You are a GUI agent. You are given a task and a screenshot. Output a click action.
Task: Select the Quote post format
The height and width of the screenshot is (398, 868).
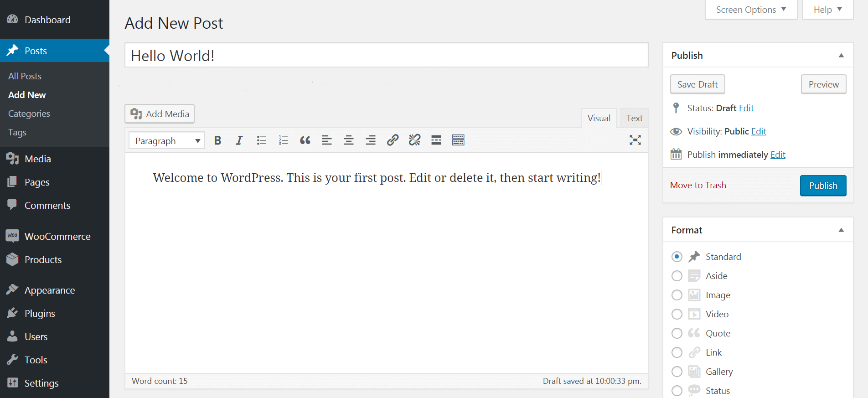pyautogui.click(x=677, y=333)
